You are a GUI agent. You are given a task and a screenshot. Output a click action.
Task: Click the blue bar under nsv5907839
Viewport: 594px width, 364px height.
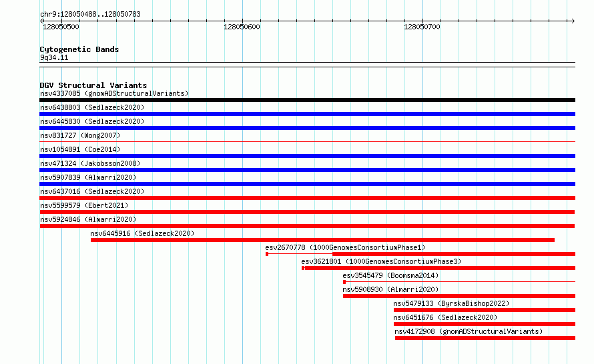[307, 184]
